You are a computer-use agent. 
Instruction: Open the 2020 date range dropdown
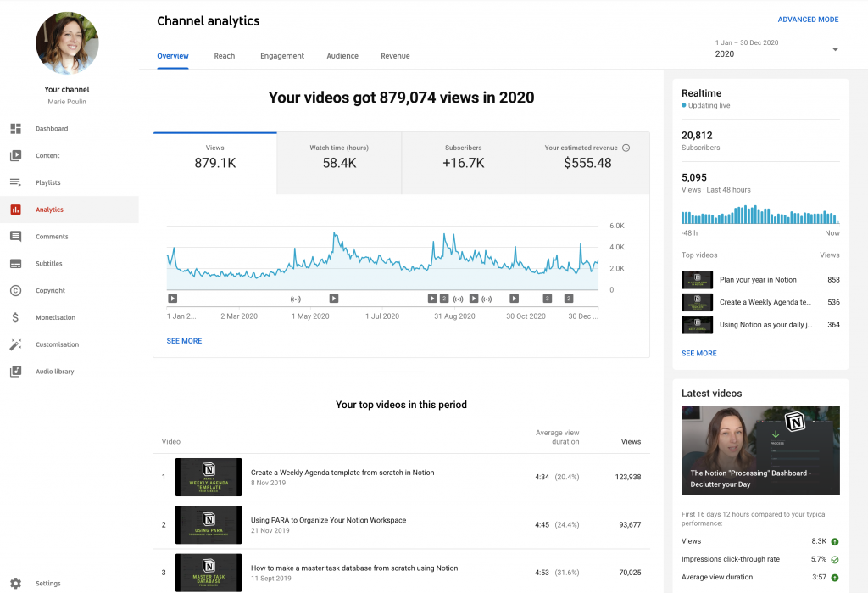click(776, 48)
